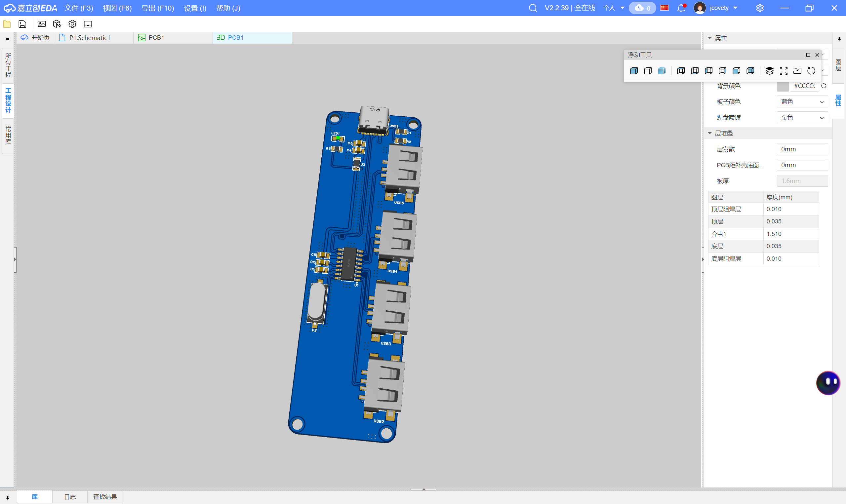Screen dimensions: 846x504
Task: Open the 设置 (I) menu
Action: [x=195, y=8]
